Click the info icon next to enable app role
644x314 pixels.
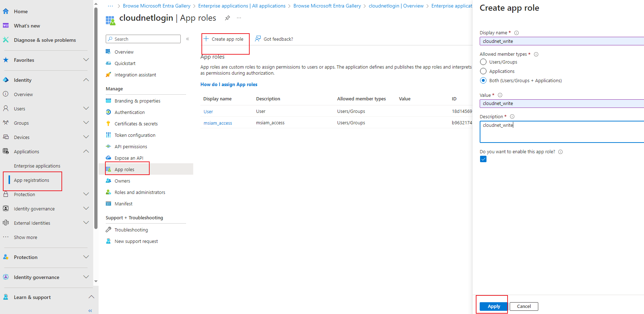point(560,152)
